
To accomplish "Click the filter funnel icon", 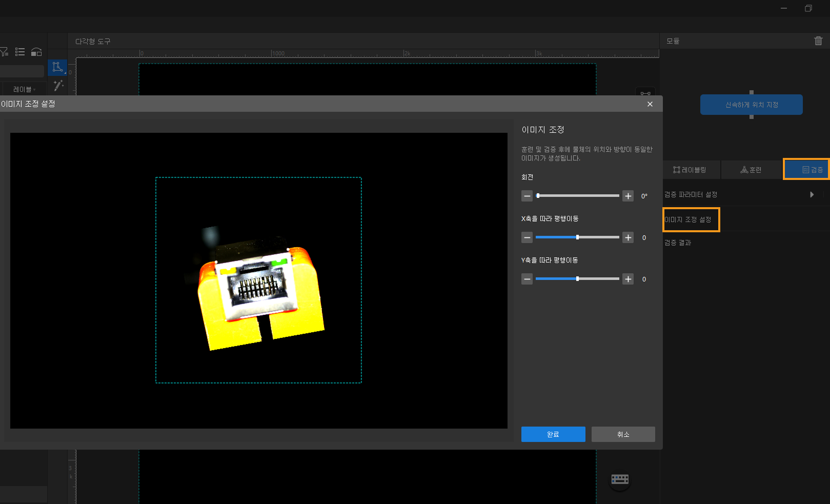I will (4, 52).
